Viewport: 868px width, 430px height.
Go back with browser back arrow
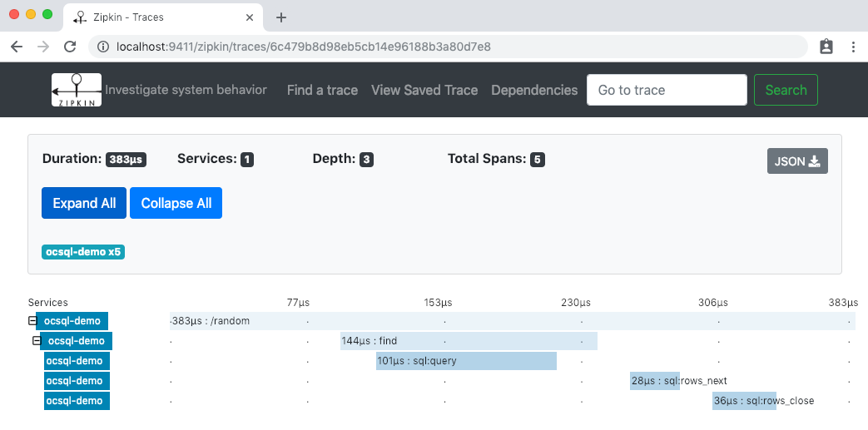click(17, 47)
